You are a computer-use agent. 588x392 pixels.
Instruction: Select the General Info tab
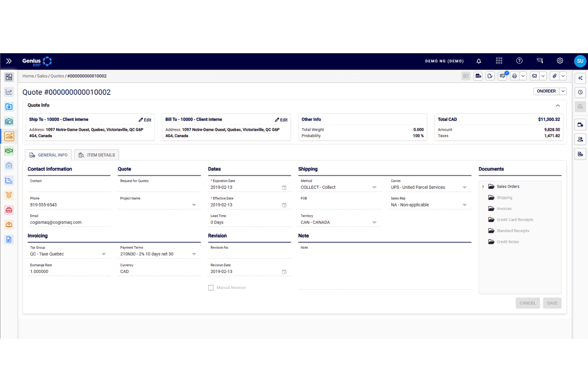coord(48,155)
